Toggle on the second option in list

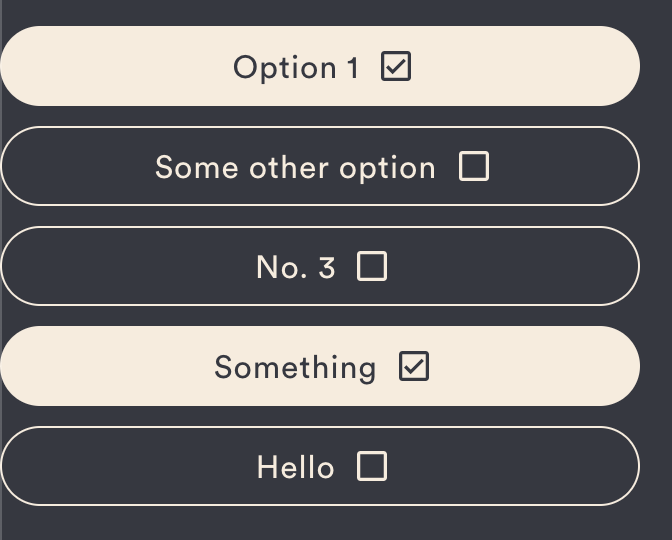tap(473, 166)
